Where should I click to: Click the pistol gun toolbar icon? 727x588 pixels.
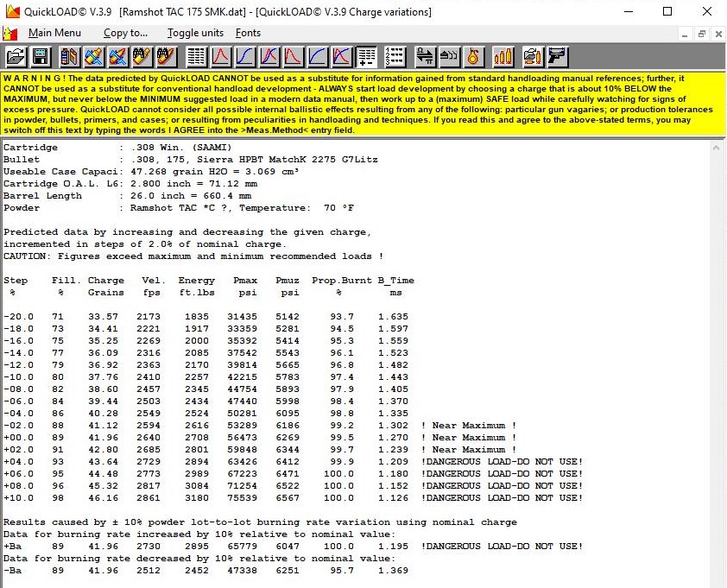click(x=557, y=57)
